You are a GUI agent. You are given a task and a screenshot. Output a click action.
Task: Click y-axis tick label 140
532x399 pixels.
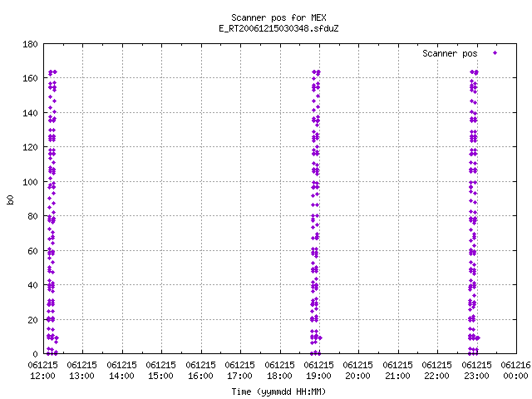click(30, 113)
